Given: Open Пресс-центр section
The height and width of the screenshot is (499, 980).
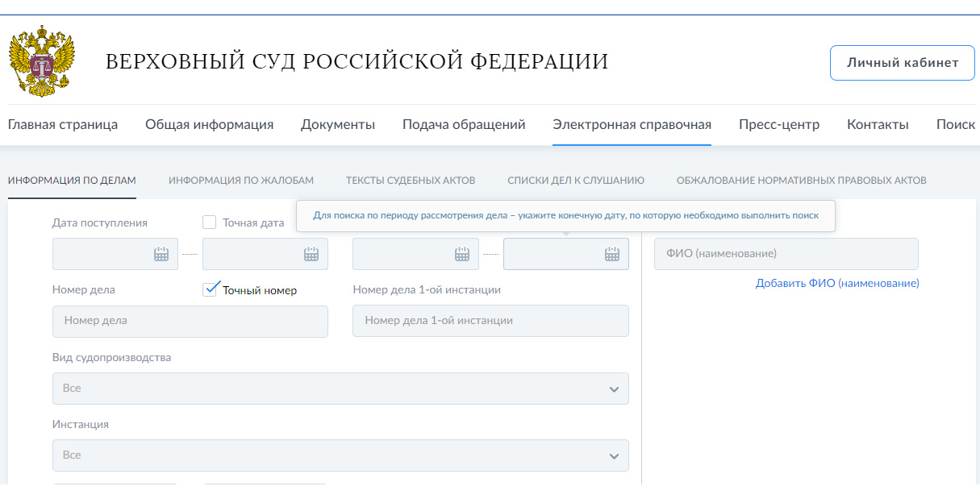Looking at the screenshot, I should point(779,124).
